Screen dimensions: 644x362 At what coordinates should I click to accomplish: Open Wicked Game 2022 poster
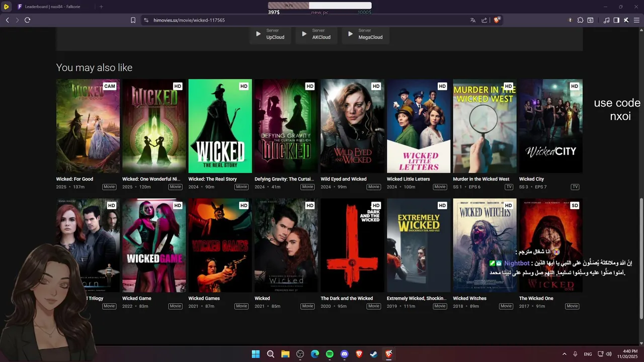[154, 245]
